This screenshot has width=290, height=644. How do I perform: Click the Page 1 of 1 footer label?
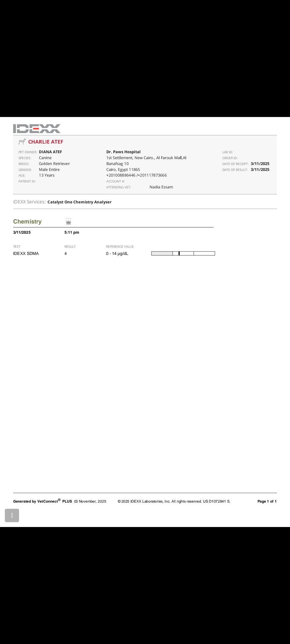pos(267,501)
